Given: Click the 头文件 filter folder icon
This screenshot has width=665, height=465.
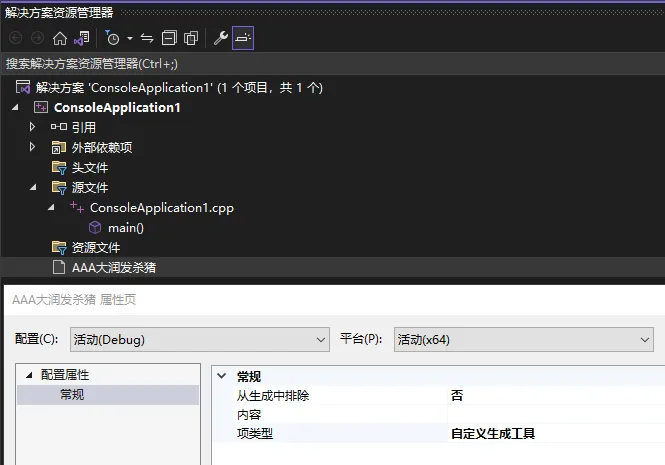Looking at the screenshot, I should click(x=59, y=168).
